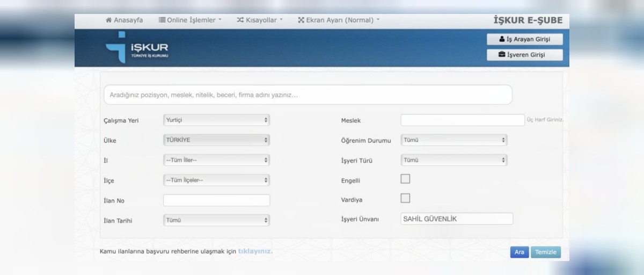The height and width of the screenshot is (275, 644).
Task: Click the İşveren Girişi button
Action: point(525,55)
